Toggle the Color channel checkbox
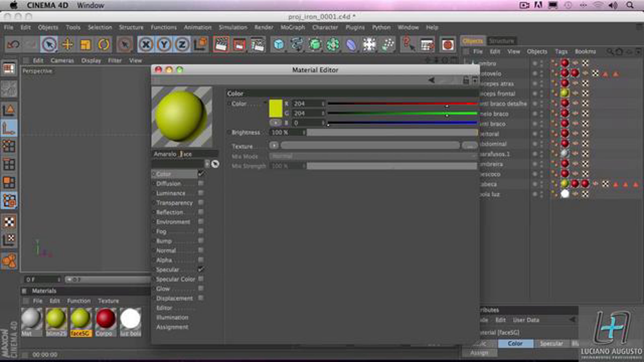Screen dimensions: 644x362 pos(201,174)
